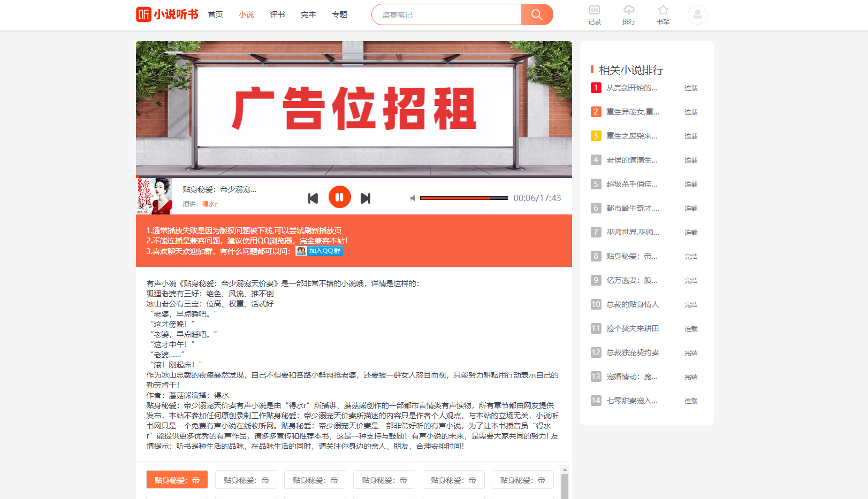Image resolution: width=868 pixels, height=499 pixels.
Task: Click the novel cover thumbnail in player
Action: (154, 196)
